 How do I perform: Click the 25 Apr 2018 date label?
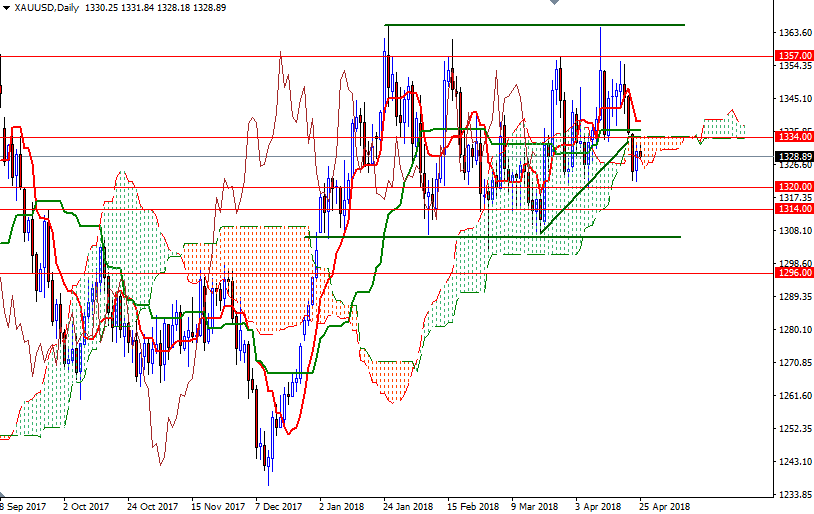pyautogui.click(x=662, y=506)
